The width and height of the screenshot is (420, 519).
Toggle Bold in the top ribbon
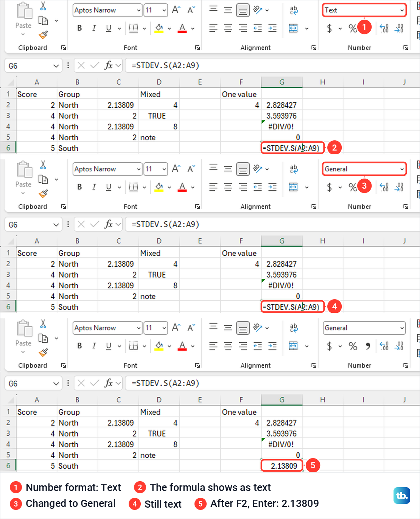[x=79, y=28]
